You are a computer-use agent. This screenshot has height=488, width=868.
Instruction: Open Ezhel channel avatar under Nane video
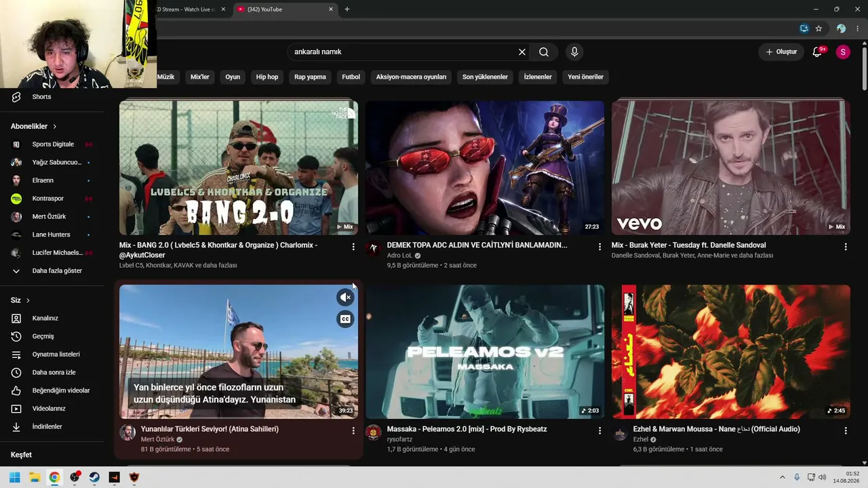tap(620, 433)
